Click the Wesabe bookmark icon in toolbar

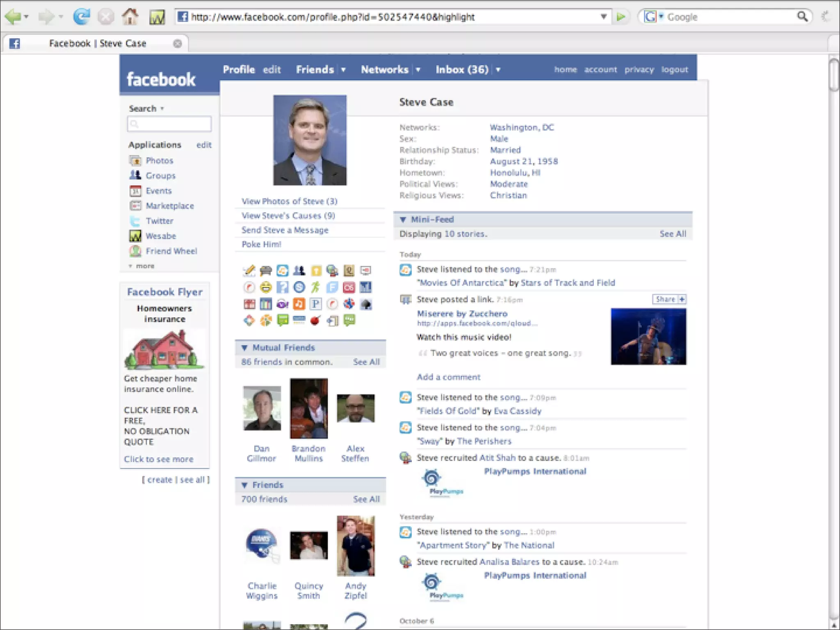click(x=157, y=17)
